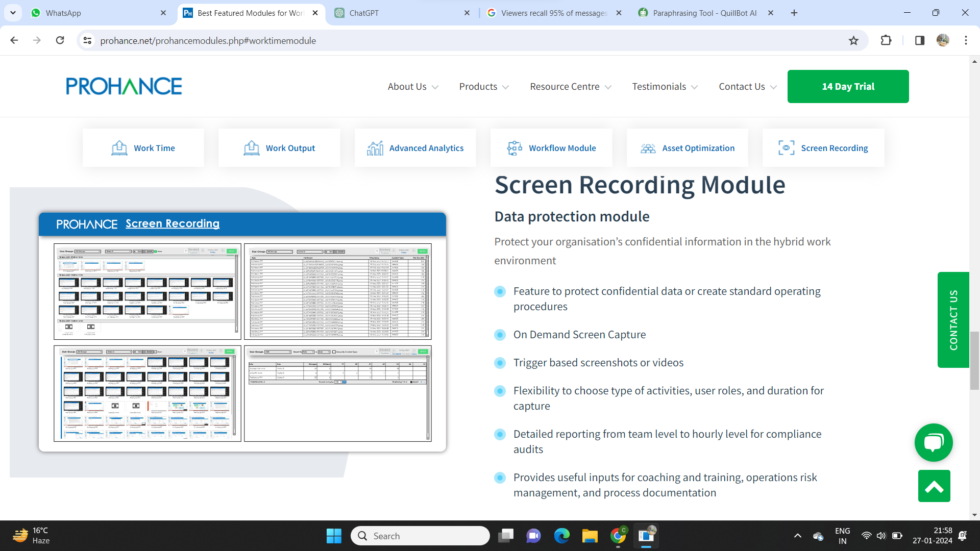Click the taskbar Search field
Screen dimensions: 980x551
[x=420, y=536]
